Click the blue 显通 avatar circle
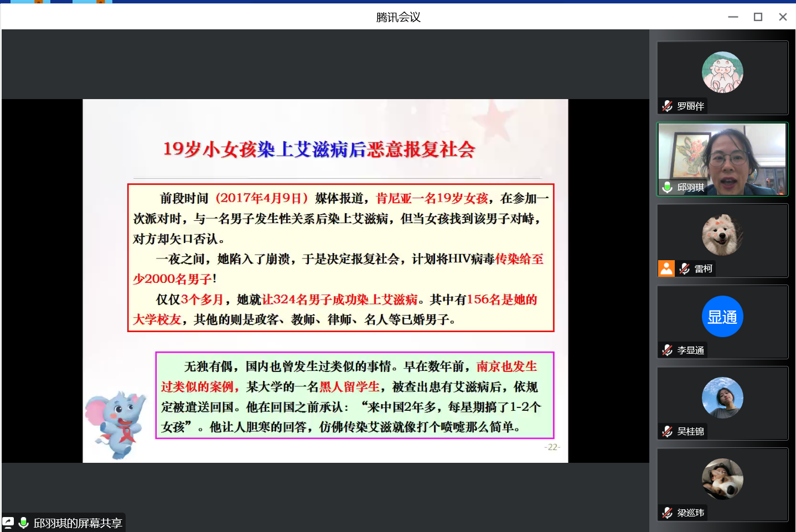This screenshot has height=532, width=796. pyautogui.click(x=722, y=317)
